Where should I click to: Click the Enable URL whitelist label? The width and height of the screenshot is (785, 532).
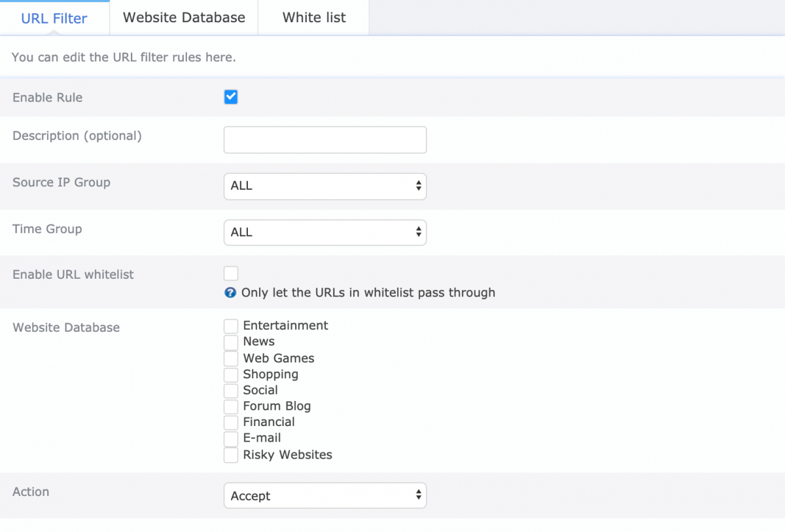[x=73, y=275]
